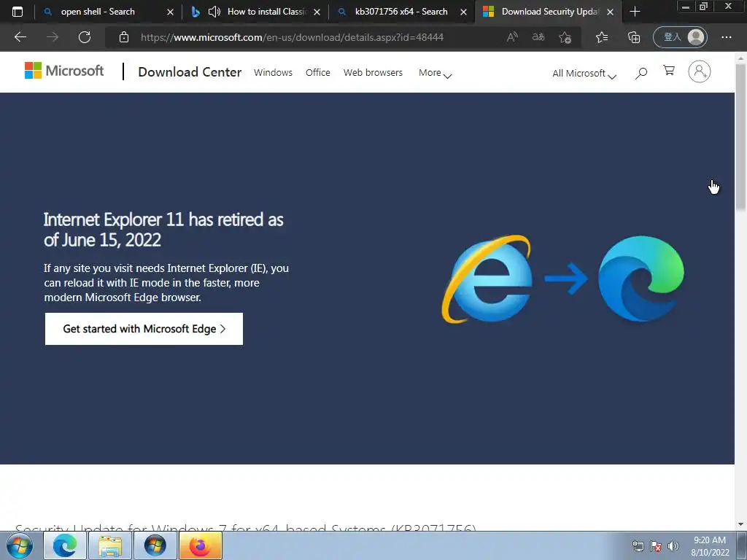This screenshot has width=747, height=560.
Task: Open the site search magnifier
Action: (x=641, y=73)
